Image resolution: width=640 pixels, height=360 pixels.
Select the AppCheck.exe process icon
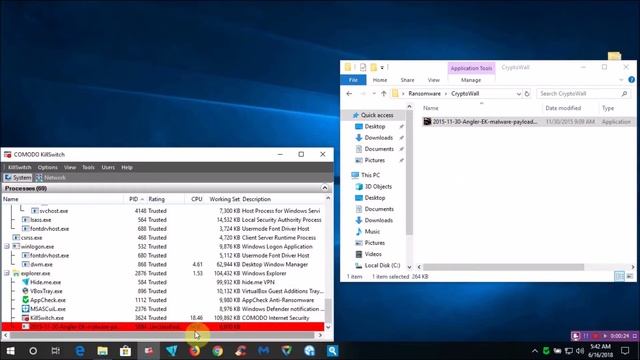[25, 300]
